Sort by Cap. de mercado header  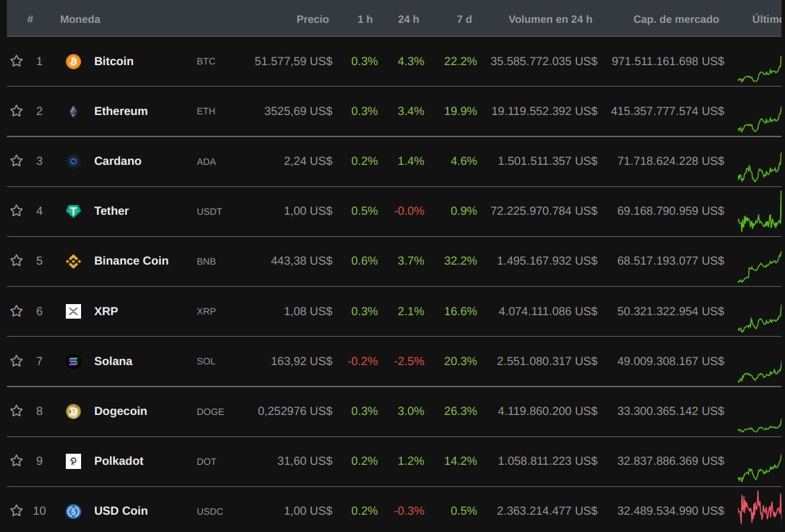click(x=676, y=19)
